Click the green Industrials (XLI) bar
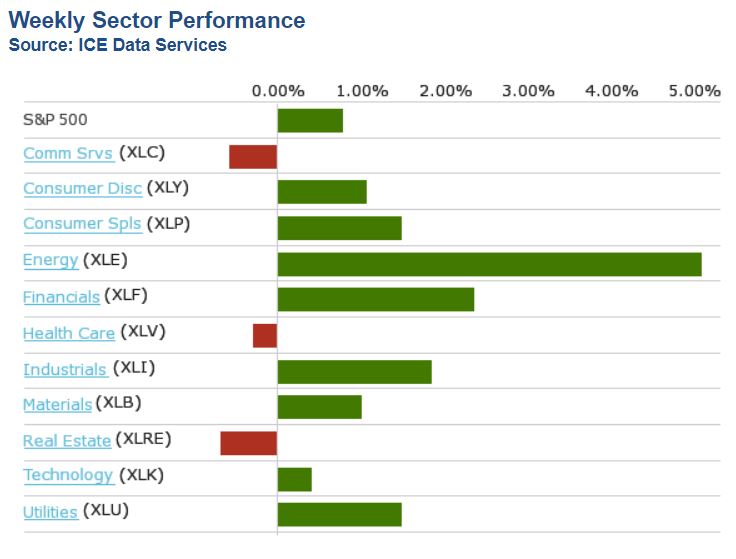Viewport: 736px width, 559px height. [354, 372]
